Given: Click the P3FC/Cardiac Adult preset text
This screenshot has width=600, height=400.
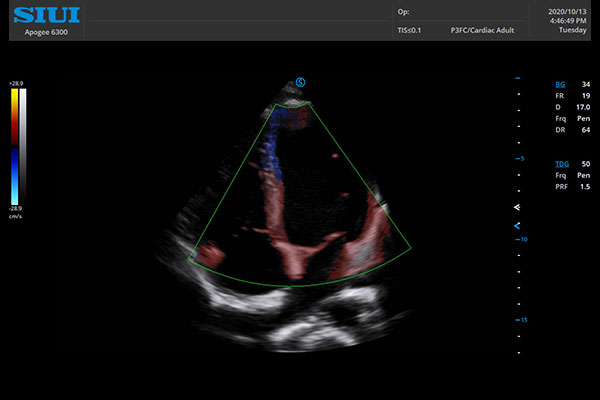Looking at the screenshot, I should pyautogui.click(x=482, y=30).
